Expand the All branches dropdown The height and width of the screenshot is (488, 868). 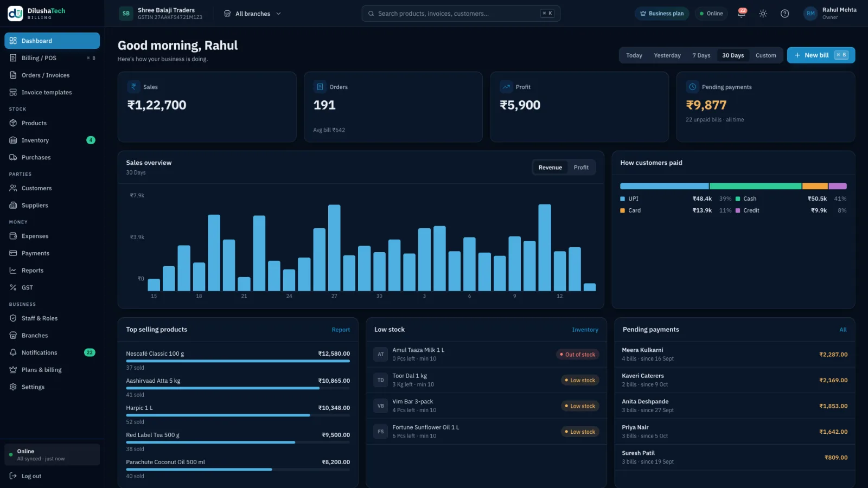pyautogui.click(x=252, y=14)
